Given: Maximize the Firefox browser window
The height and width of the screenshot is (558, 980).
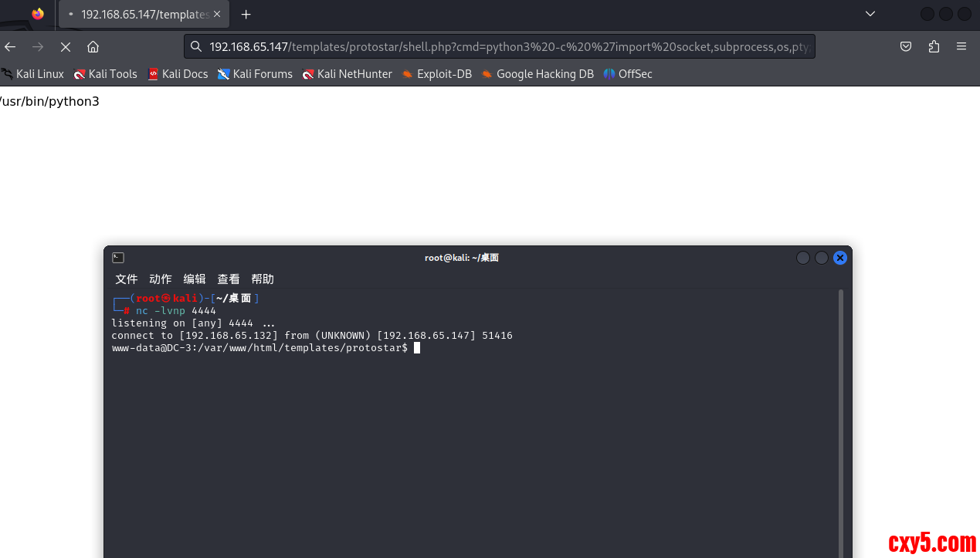Looking at the screenshot, I should coord(945,14).
